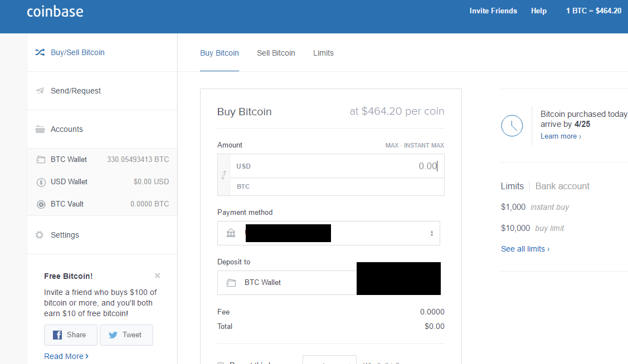Switch to the Sell Bitcoin tab
The image size is (628, 364).
tap(276, 53)
